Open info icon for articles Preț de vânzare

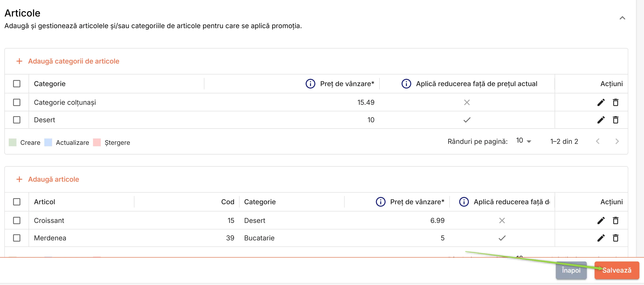pos(380,202)
